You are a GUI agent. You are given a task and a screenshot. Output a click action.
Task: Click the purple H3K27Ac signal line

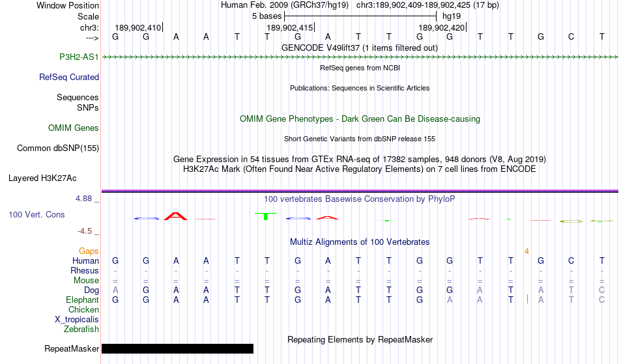pyautogui.click(x=360, y=191)
